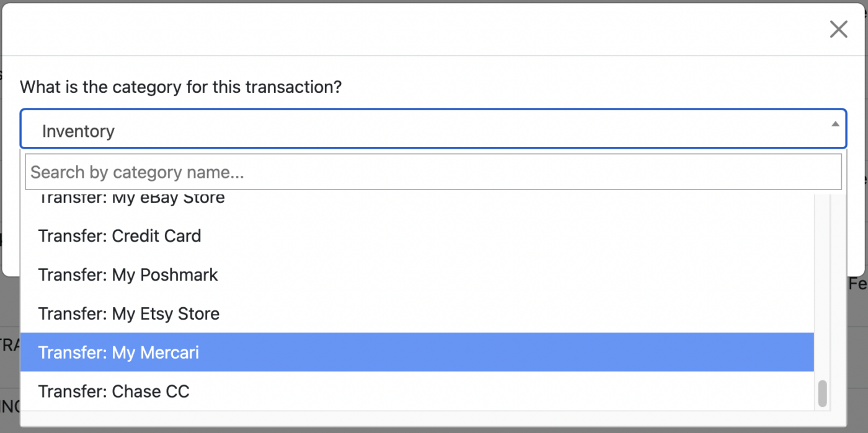Click the currently selected Inventory value
The height and width of the screenshot is (433, 868).
pos(78,130)
